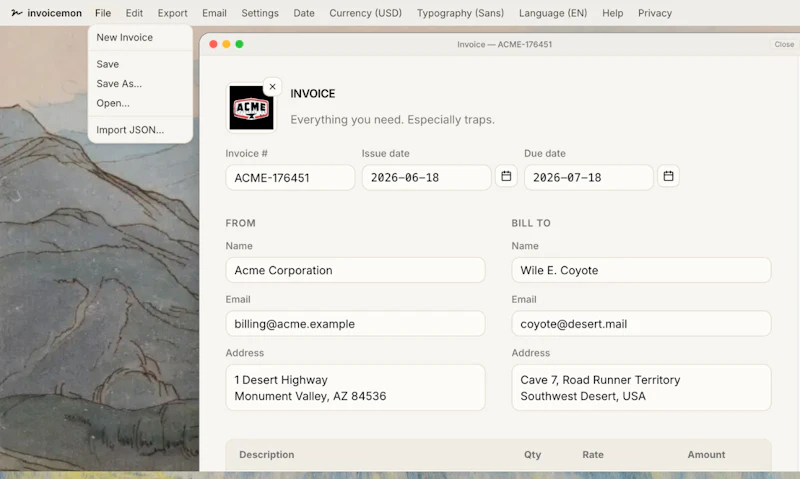This screenshot has height=479, width=800.
Task: Click the Invoice # field ACME-176451
Action: (290, 178)
